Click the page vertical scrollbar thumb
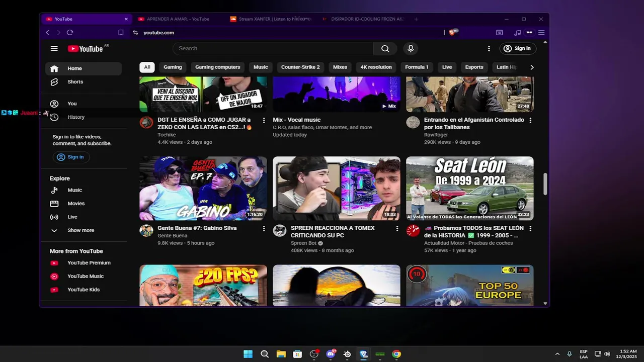Screen dimensions: 644x362 click(x=545, y=185)
